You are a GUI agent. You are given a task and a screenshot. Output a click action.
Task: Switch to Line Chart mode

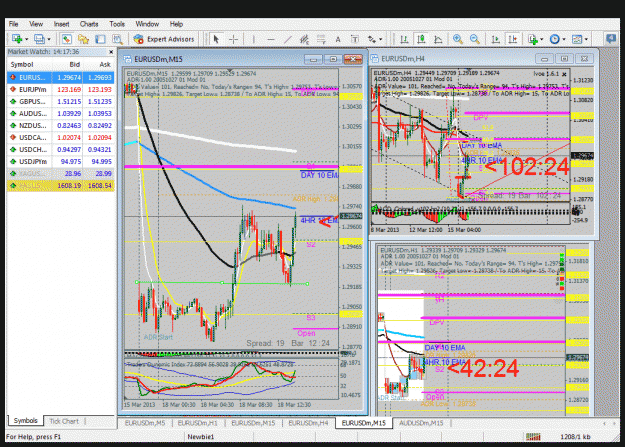tap(438, 39)
